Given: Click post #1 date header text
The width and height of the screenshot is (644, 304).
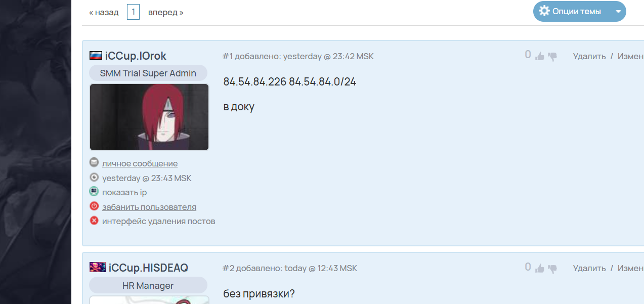Looking at the screenshot, I should tap(298, 56).
